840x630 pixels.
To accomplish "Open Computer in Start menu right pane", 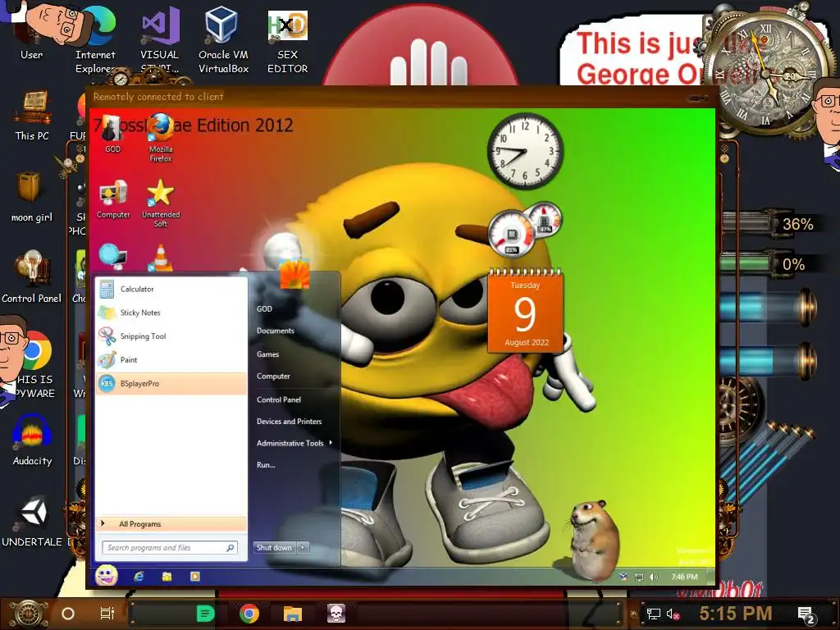I will click(273, 376).
